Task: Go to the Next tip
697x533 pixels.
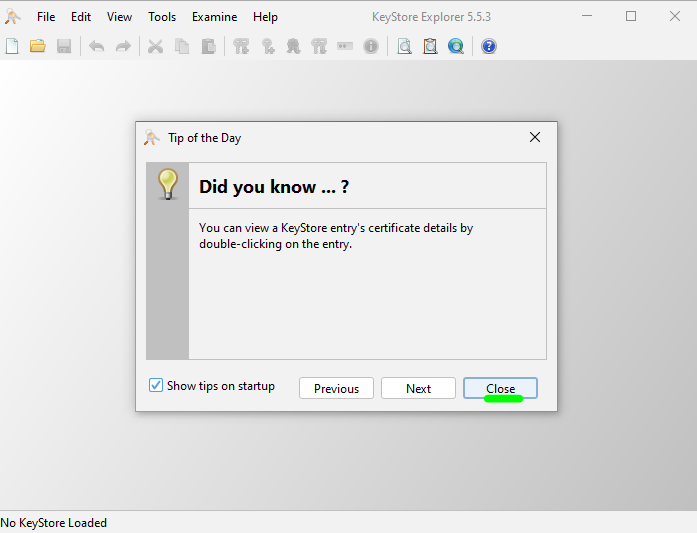Action: (x=418, y=388)
